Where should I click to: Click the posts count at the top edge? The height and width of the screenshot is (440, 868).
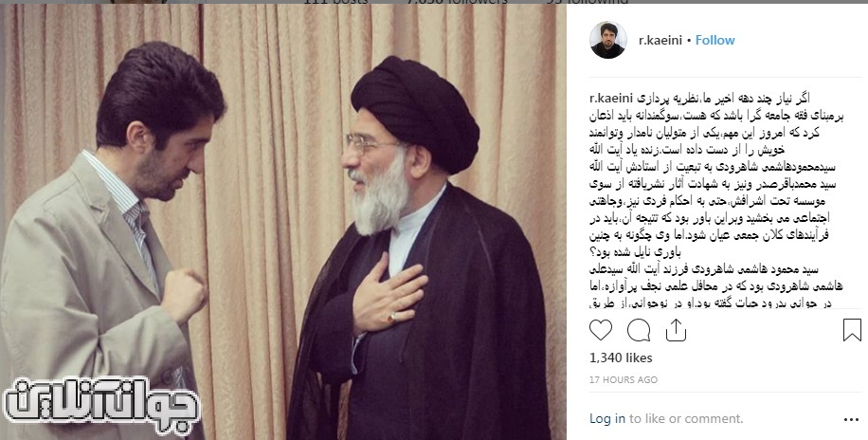point(336,2)
